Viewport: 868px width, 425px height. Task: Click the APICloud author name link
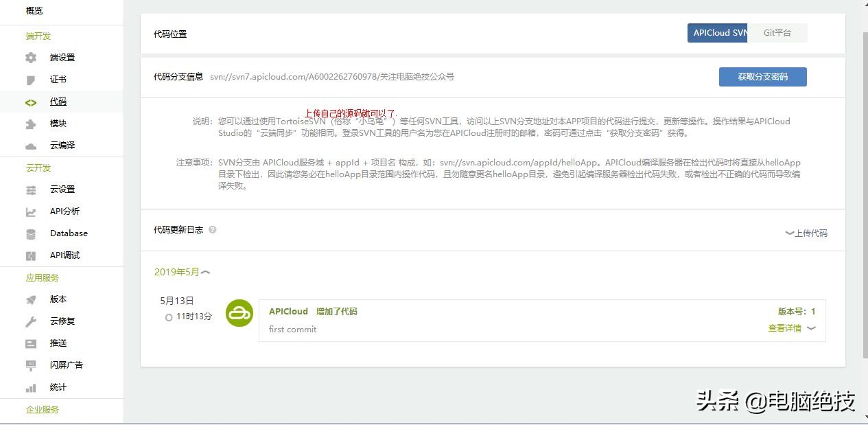(288, 312)
